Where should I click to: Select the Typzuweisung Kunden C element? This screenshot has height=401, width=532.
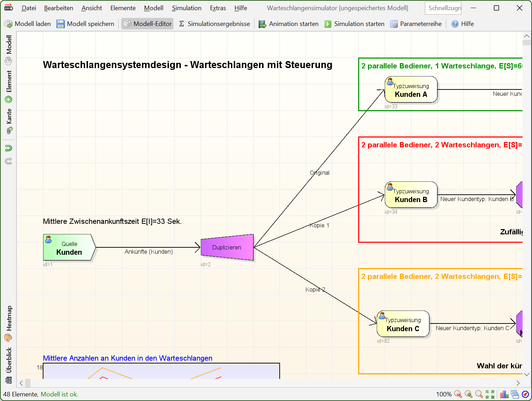[403, 324]
